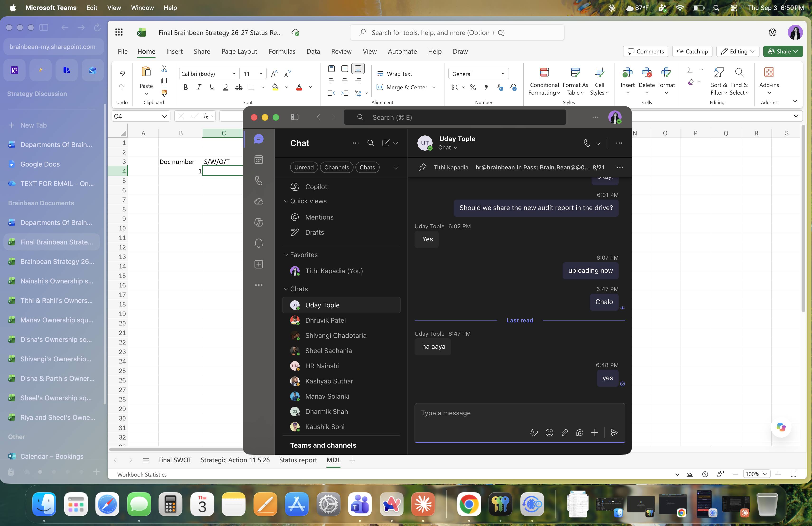The image size is (812, 526).
Task: Open emoji picker in compose box
Action: pyautogui.click(x=549, y=432)
